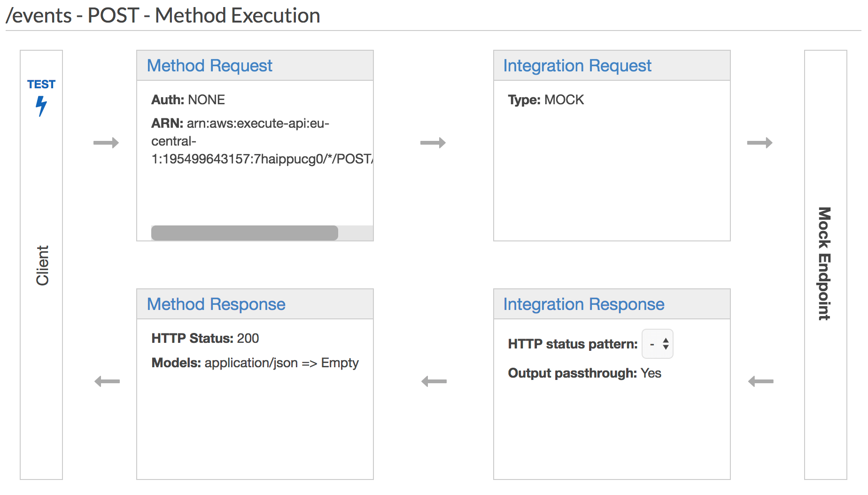
Task: Click the Type: MOCK text
Action: click(546, 100)
